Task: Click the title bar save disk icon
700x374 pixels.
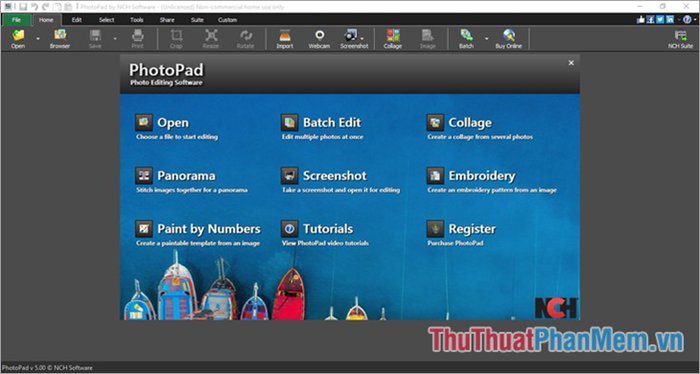Action: coord(24,7)
